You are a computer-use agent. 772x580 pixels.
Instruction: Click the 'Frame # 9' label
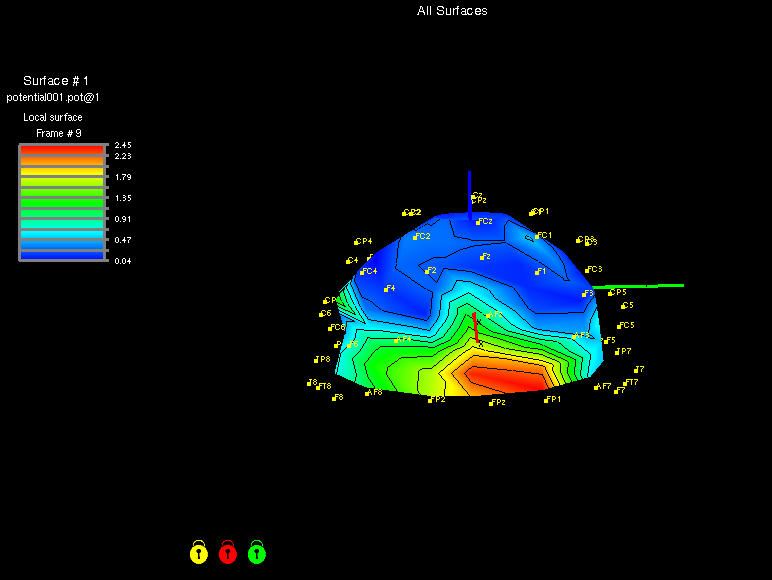(59, 133)
